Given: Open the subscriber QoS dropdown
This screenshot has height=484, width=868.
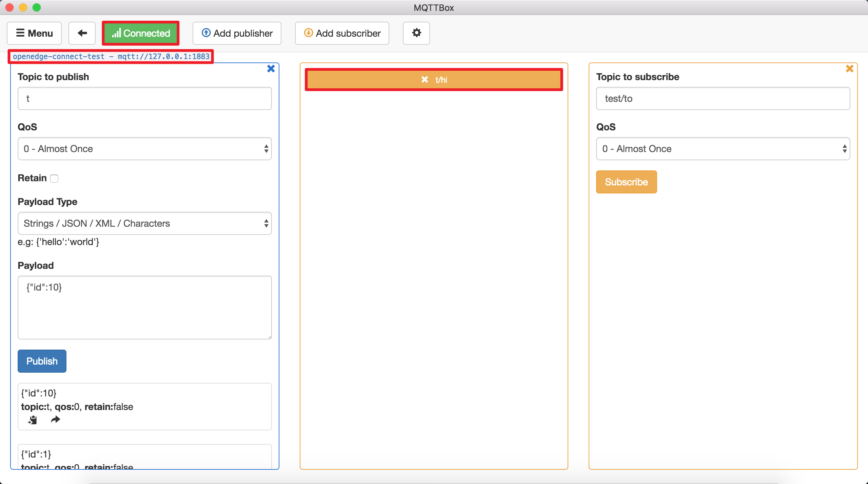Looking at the screenshot, I should pyautogui.click(x=723, y=149).
